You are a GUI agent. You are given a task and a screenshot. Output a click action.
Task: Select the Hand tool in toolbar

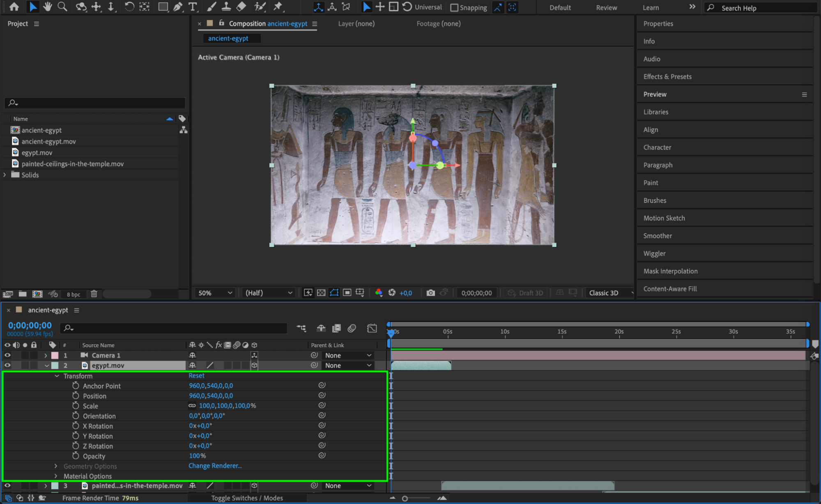(48, 7)
